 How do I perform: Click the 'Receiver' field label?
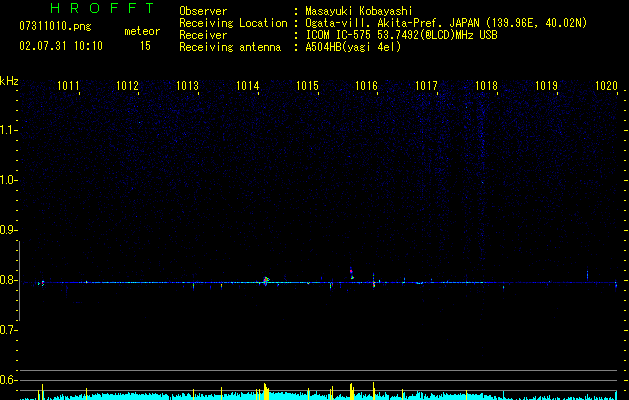pyautogui.click(x=203, y=35)
